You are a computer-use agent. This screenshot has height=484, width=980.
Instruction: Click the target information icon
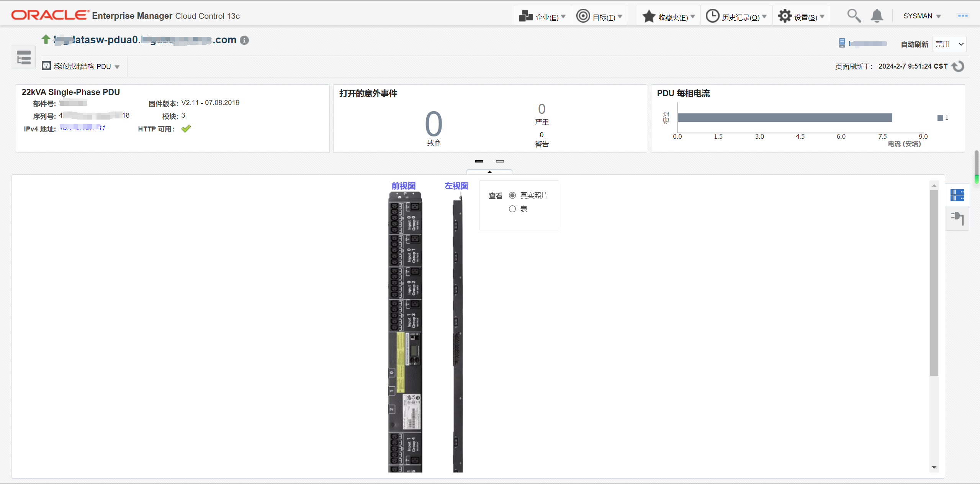click(244, 40)
